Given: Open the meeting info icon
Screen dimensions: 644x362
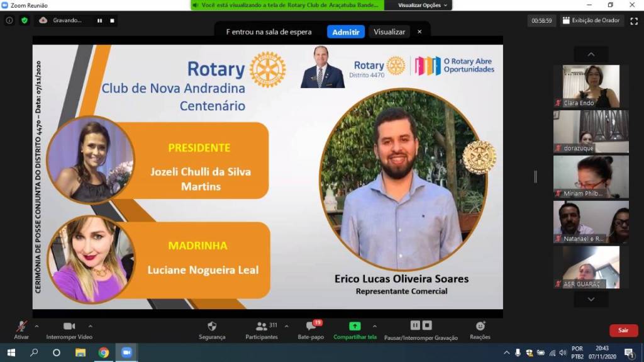Looking at the screenshot, I should tap(9, 20).
